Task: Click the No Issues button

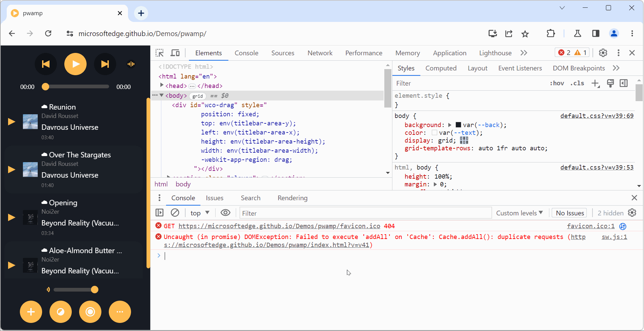Action: tap(570, 213)
